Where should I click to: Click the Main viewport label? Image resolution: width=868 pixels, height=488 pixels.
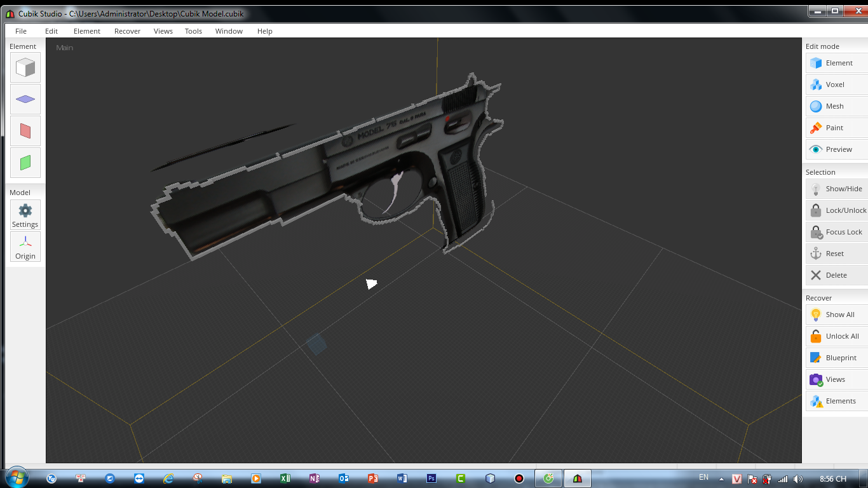65,48
